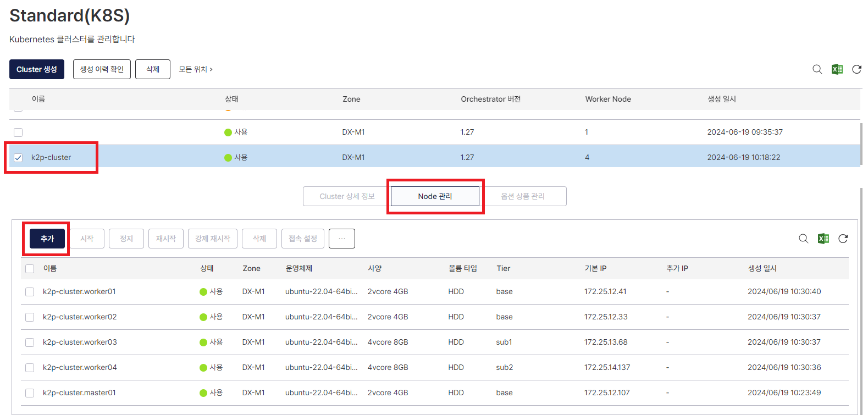The image size is (868, 420).
Task: Select checkbox for k2p-cluster.worker01 node
Action: tap(30, 292)
